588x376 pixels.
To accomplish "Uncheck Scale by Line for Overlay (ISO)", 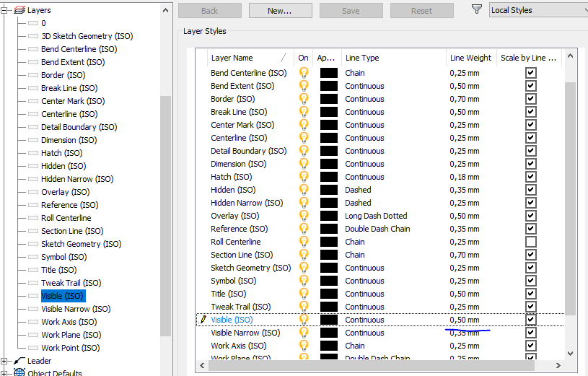I will click(x=530, y=216).
